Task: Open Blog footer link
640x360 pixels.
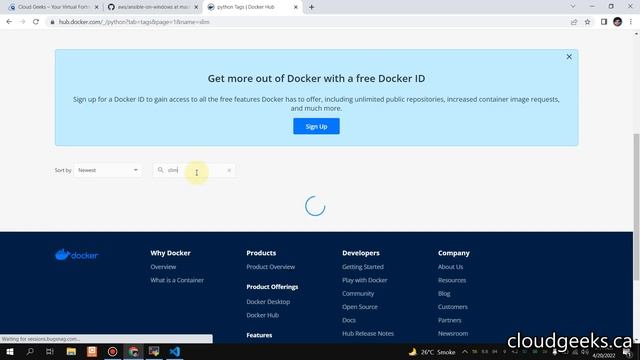Action: tap(444, 293)
